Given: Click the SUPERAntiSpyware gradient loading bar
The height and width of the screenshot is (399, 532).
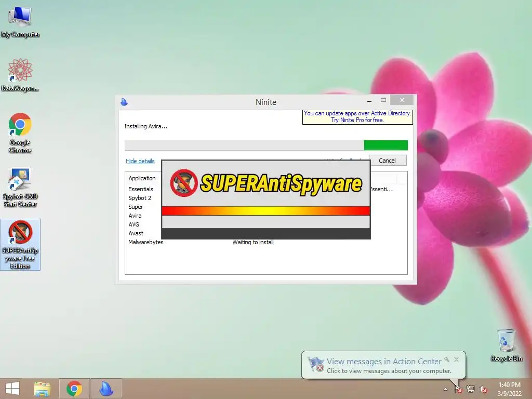Looking at the screenshot, I should pyautogui.click(x=266, y=211).
